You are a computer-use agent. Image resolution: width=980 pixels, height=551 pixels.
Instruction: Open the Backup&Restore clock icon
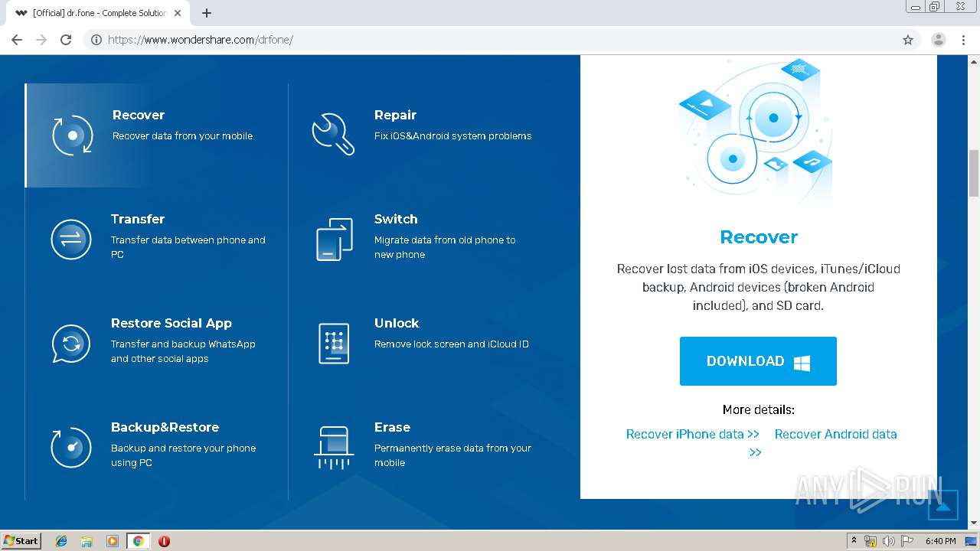(71, 447)
